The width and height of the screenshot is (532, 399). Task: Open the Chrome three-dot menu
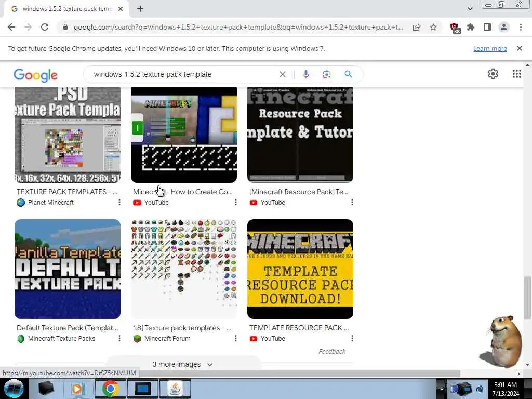(x=521, y=27)
